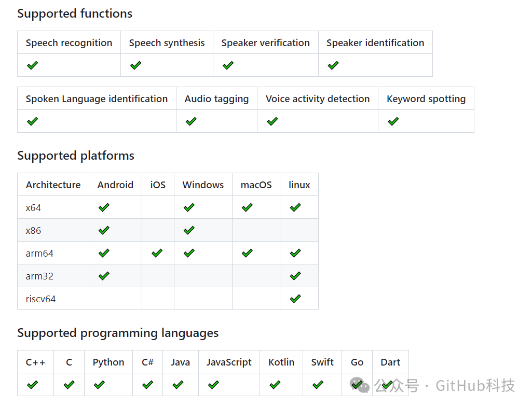Image resolution: width=532 pixels, height=407 pixels.
Task: Click the checkmark under Swift
Action: click(x=318, y=385)
